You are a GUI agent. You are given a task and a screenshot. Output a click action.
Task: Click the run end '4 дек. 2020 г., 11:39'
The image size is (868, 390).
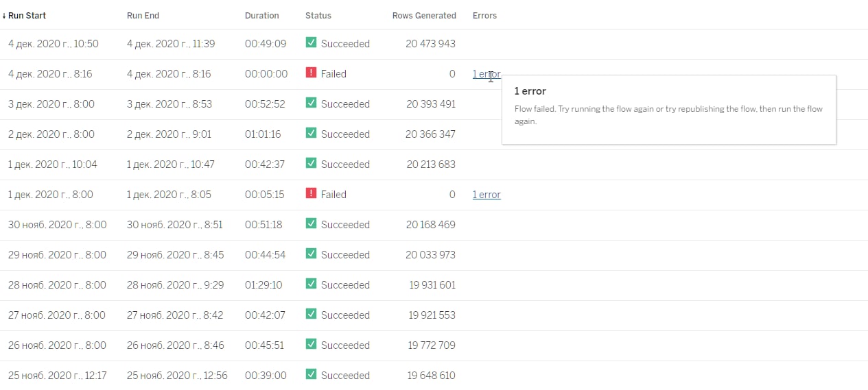[x=171, y=44]
